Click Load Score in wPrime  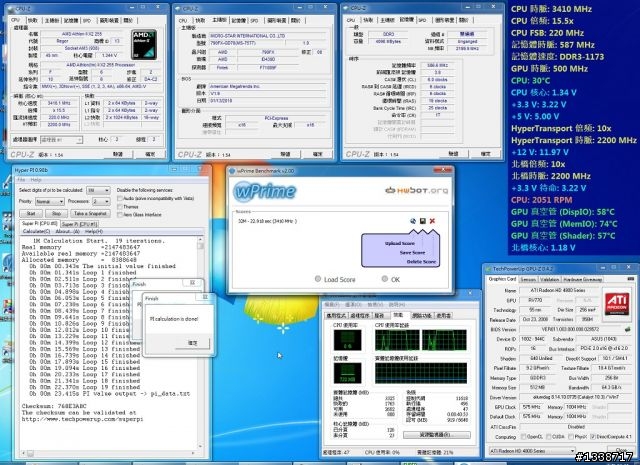[x=335, y=279]
